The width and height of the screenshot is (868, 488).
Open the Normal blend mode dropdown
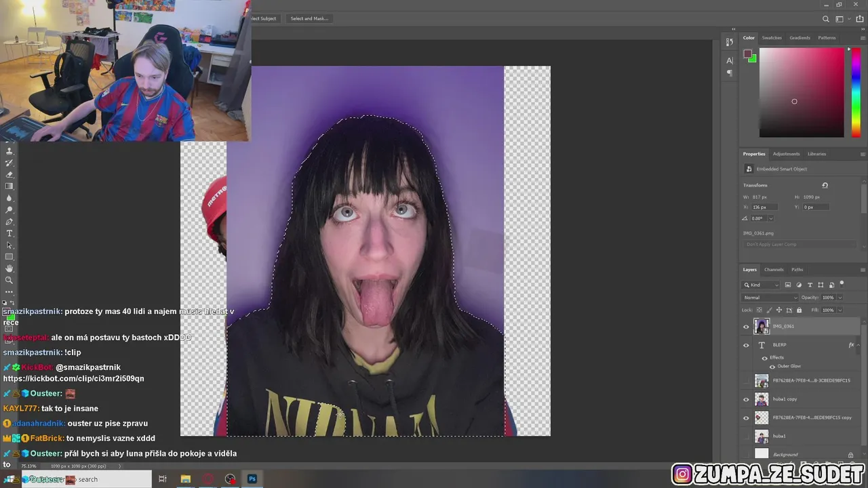770,298
